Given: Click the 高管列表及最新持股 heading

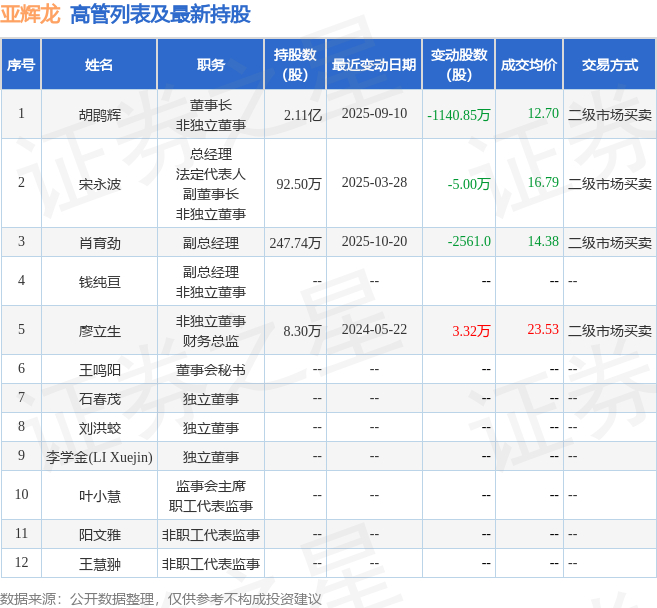Looking at the screenshot, I should pos(160,15).
